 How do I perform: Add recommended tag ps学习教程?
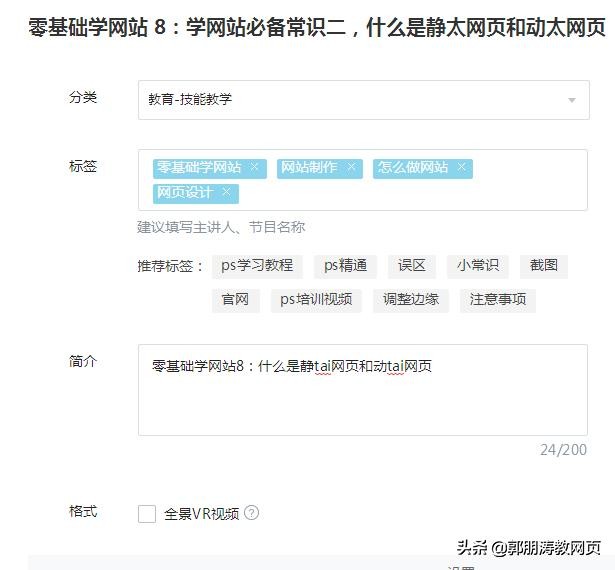point(257,266)
